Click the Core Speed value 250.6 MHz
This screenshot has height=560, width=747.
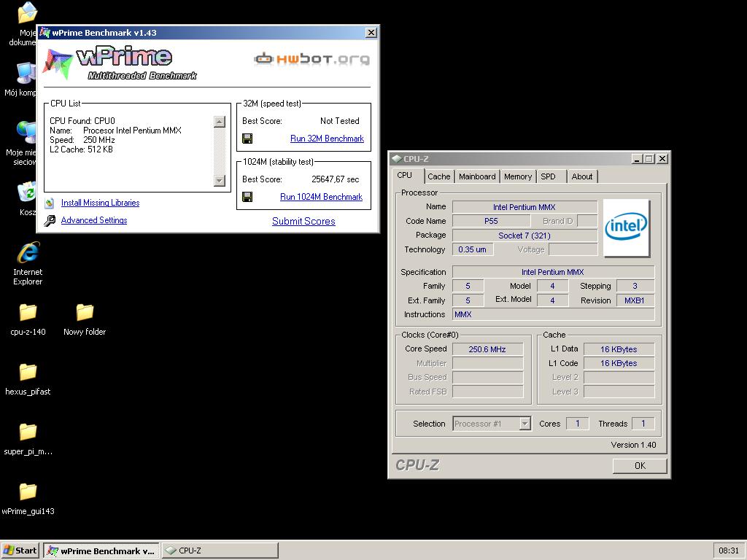pos(487,349)
